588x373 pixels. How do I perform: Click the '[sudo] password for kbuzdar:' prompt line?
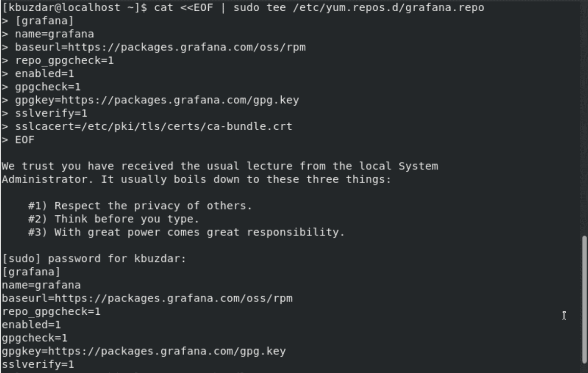[94, 258]
